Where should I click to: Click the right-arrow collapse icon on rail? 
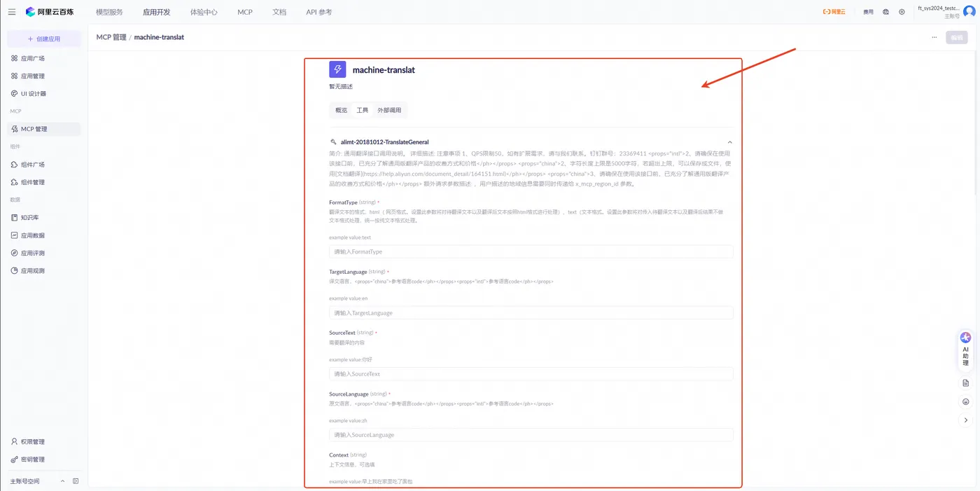click(966, 420)
